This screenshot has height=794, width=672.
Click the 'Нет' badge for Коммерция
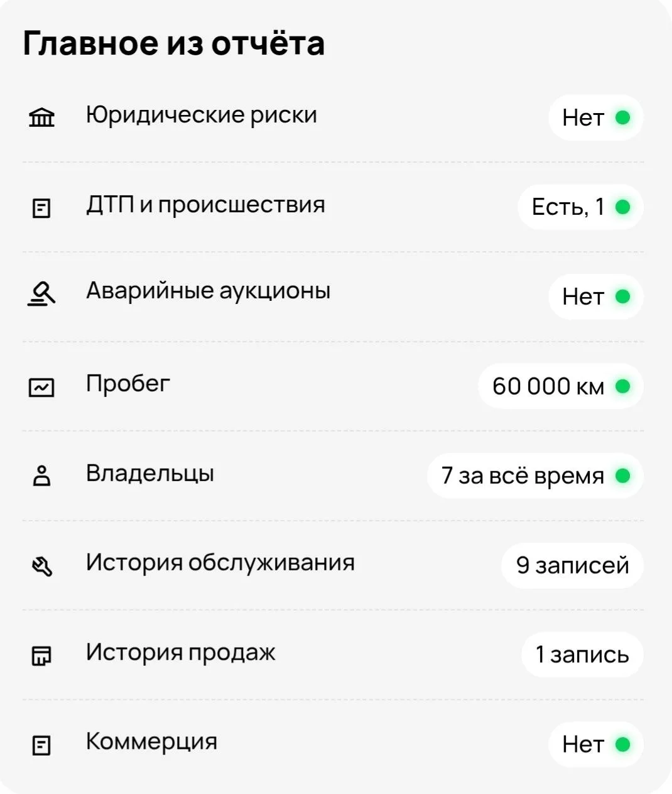pyautogui.click(x=595, y=744)
